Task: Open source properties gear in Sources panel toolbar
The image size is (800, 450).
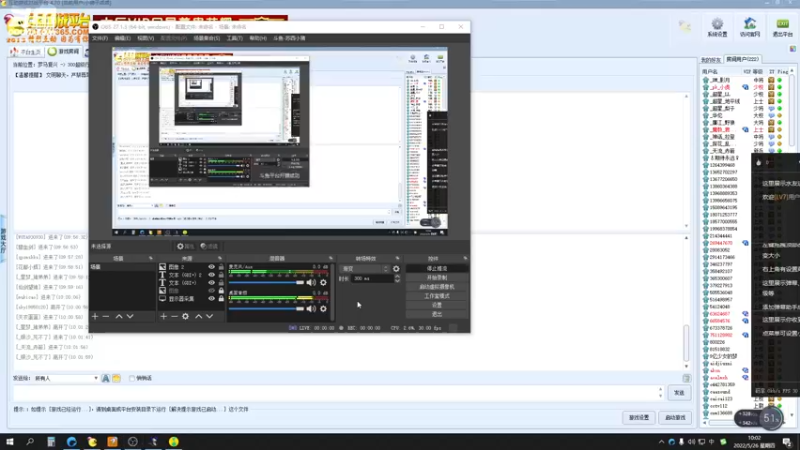Action: pos(186,316)
